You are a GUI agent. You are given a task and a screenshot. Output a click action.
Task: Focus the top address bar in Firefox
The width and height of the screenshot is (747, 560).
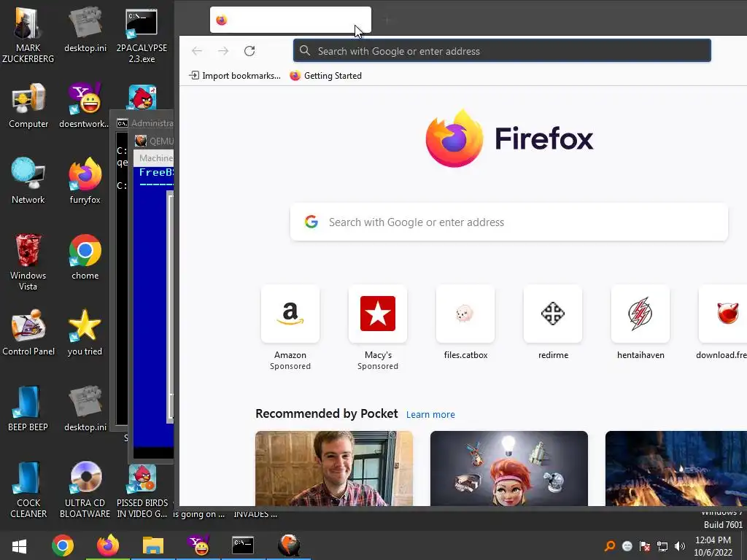pos(502,51)
